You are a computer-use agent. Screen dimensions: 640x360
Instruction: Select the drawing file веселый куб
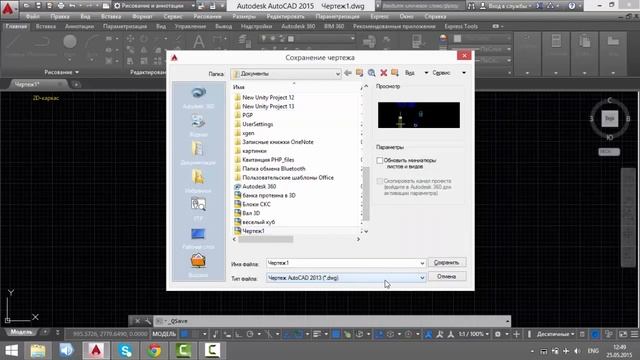click(255, 222)
